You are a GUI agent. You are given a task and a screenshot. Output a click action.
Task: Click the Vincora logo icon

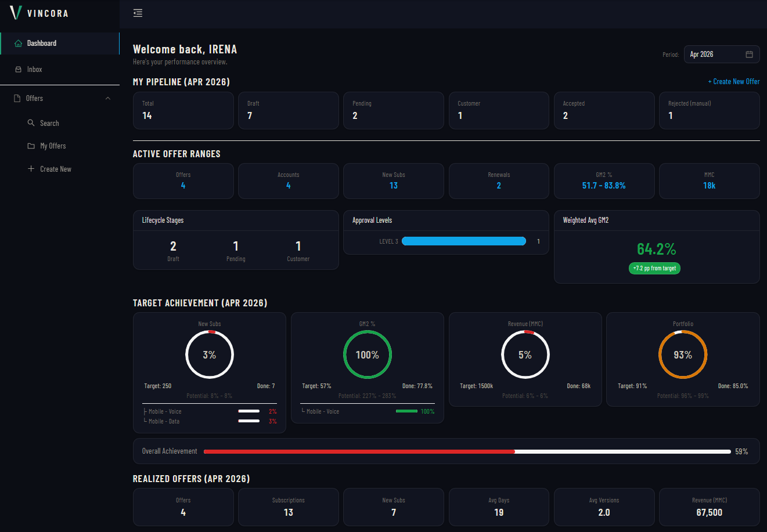[x=16, y=13]
